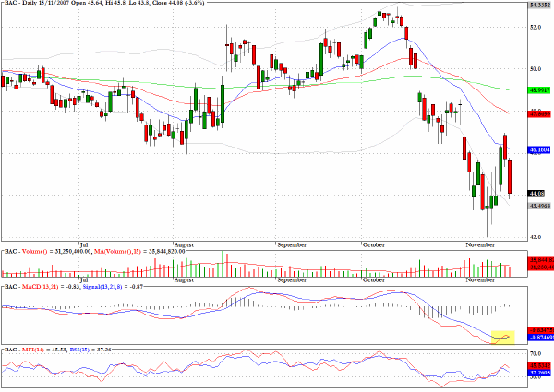Click the blue RSI(15) legend label
The image size is (554, 392).
(81, 350)
